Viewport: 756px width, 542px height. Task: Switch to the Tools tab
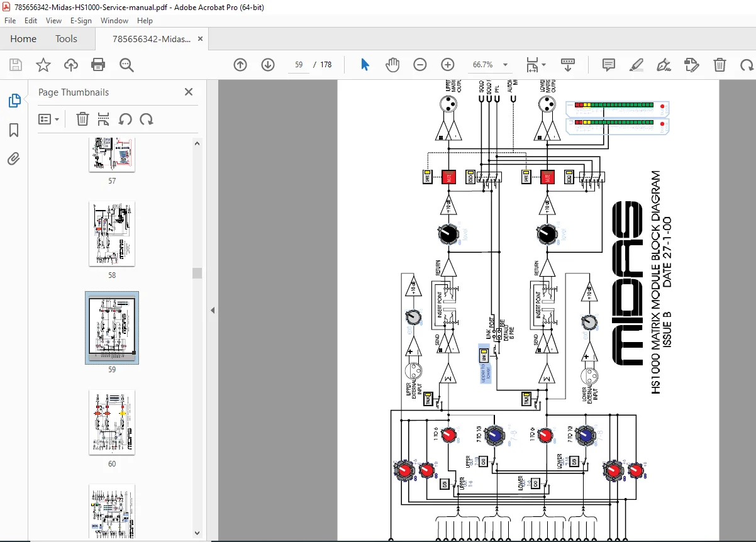66,39
